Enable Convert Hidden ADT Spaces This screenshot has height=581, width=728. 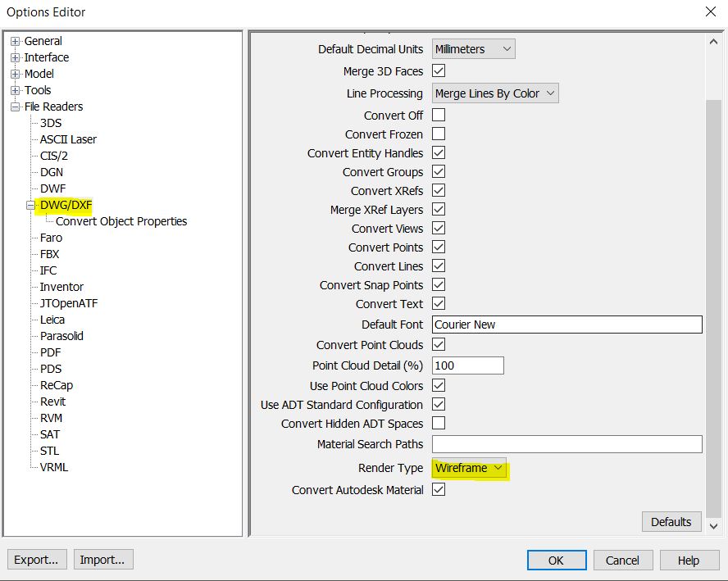(x=439, y=424)
